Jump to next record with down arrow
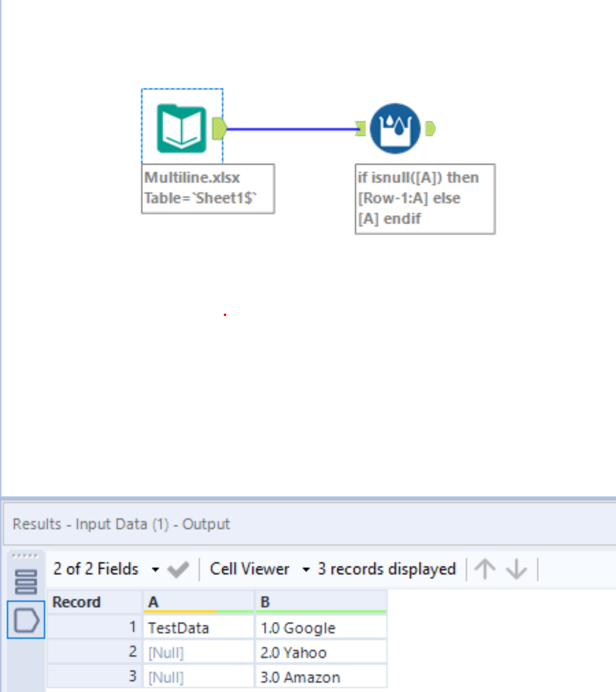 [x=515, y=569]
